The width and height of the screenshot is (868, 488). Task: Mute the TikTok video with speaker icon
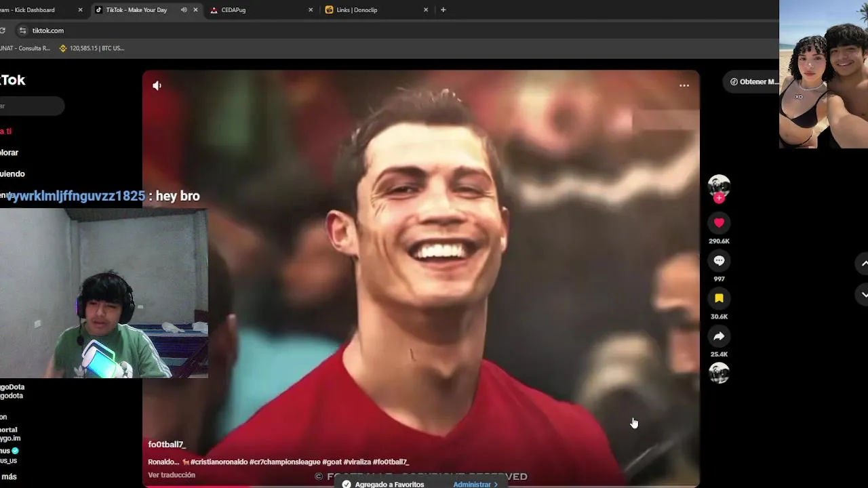[157, 85]
